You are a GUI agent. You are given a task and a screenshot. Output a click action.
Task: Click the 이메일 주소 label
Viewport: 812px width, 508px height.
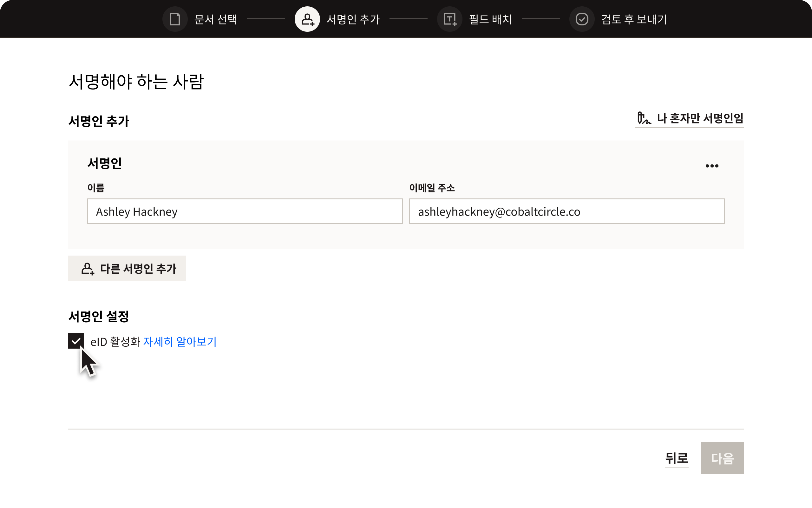pos(432,188)
